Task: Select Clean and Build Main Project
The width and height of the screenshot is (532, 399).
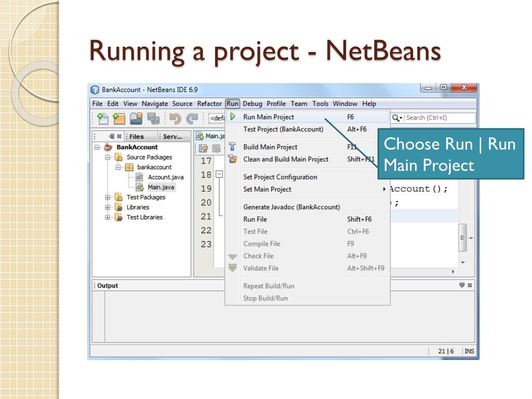Action: 307,159
